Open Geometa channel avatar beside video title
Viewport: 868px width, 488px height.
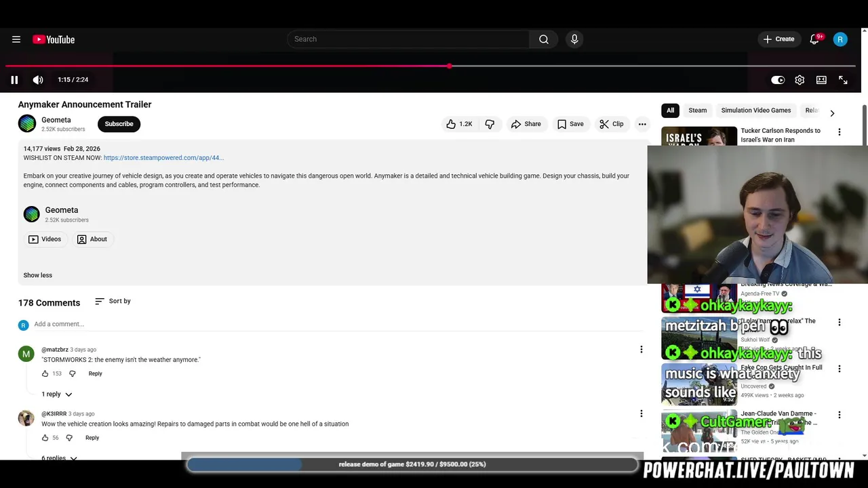(x=27, y=123)
